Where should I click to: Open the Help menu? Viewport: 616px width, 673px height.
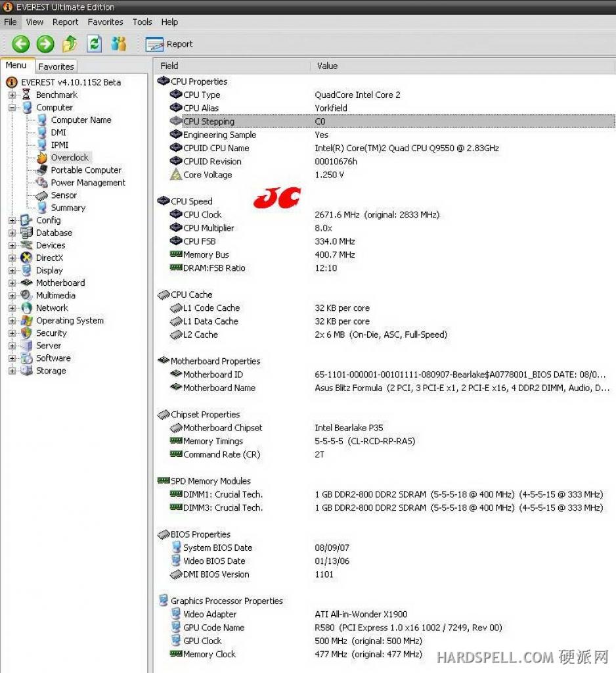click(x=169, y=22)
